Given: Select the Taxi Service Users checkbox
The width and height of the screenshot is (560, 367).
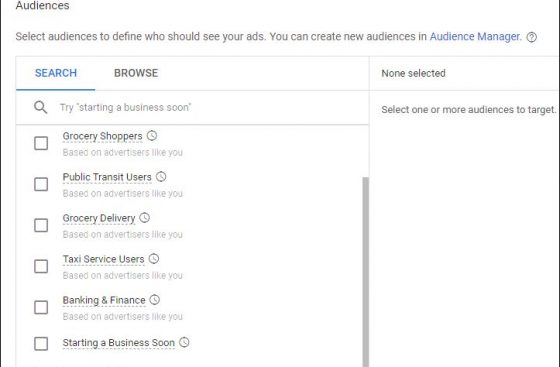Looking at the screenshot, I should 41,266.
